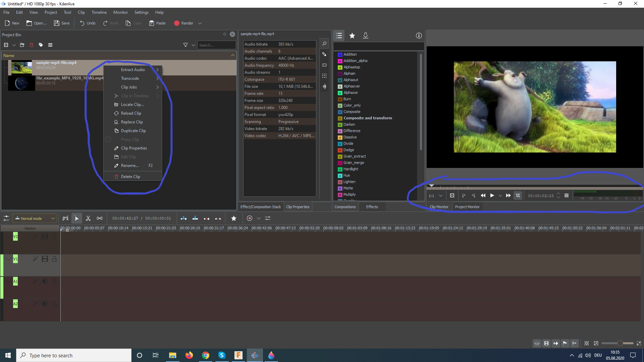Image resolution: width=644 pixels, height=362 pixels.
Task: Open the Normal mode dropdown
Action: [x=35, y=218]
